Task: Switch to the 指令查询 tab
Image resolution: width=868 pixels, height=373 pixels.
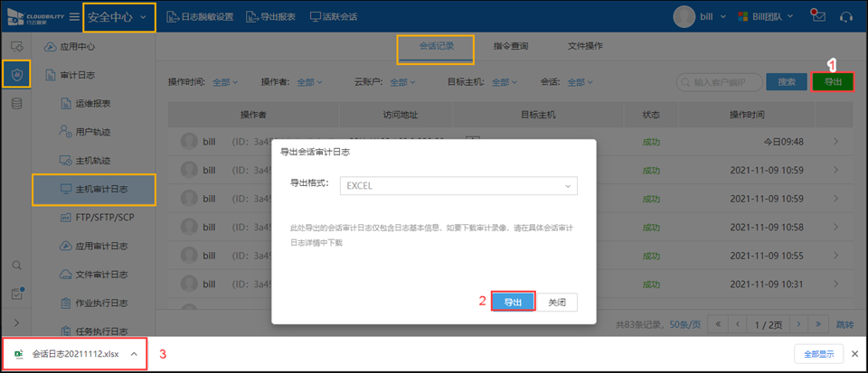Action: [x=511, y=46]
